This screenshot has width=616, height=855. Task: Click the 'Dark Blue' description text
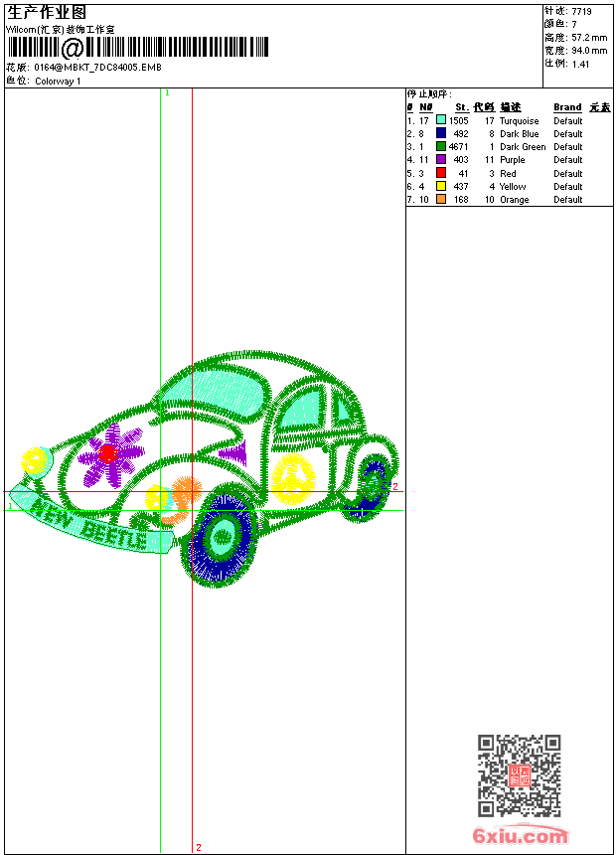click(519, 134)
